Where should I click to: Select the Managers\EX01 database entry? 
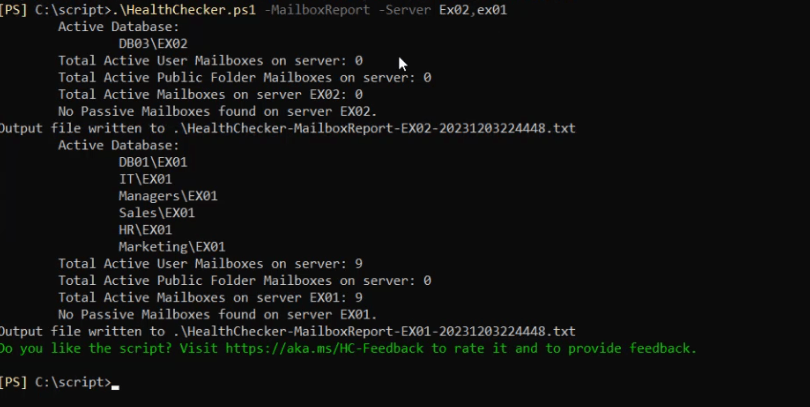pyautogui.click(x=168, y=196)
